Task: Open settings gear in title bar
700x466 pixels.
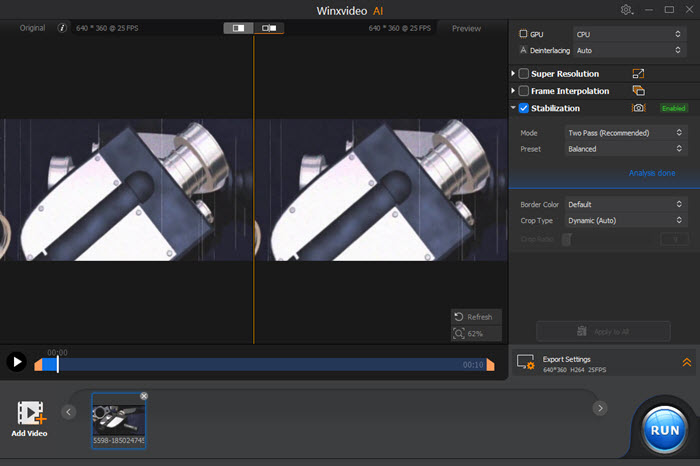Action: tap(627, 9)
